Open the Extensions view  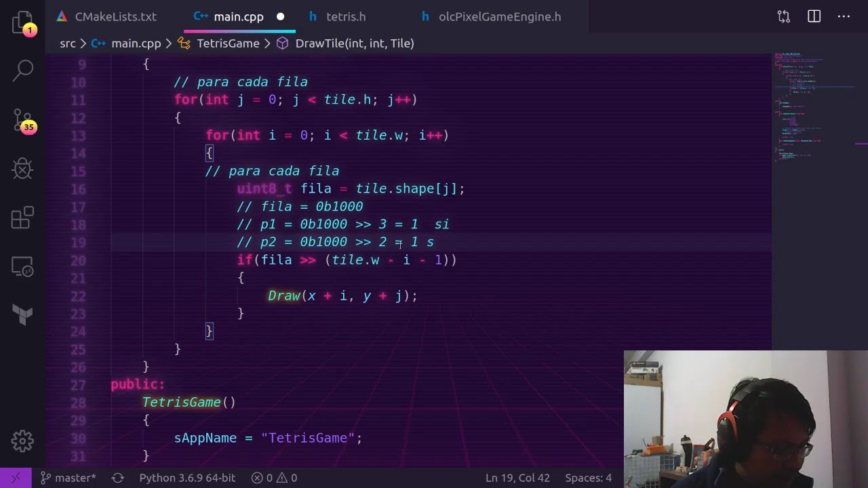click(22, 218)
